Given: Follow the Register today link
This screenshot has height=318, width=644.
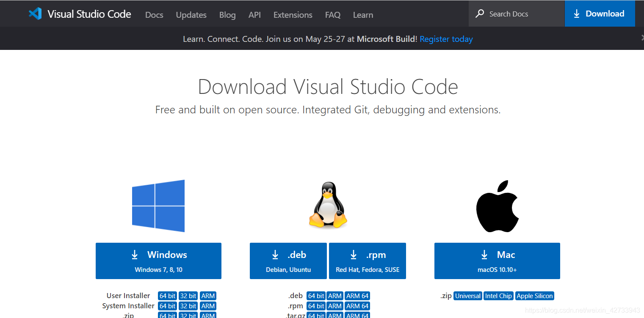Looking at the screenshot, I should click(446, 39).
